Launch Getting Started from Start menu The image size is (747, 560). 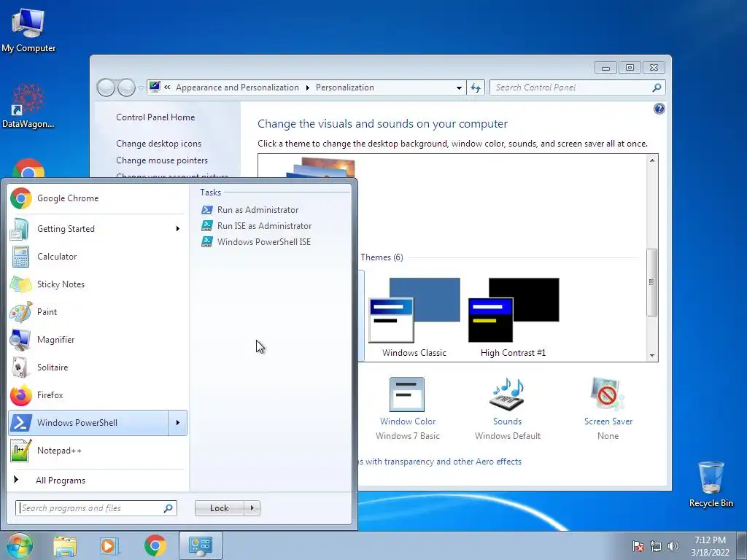98,228
